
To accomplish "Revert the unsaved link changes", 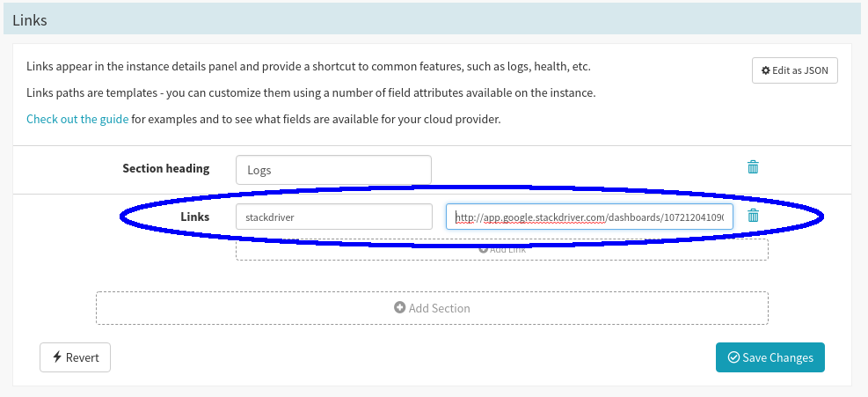I will pos(76,357).
